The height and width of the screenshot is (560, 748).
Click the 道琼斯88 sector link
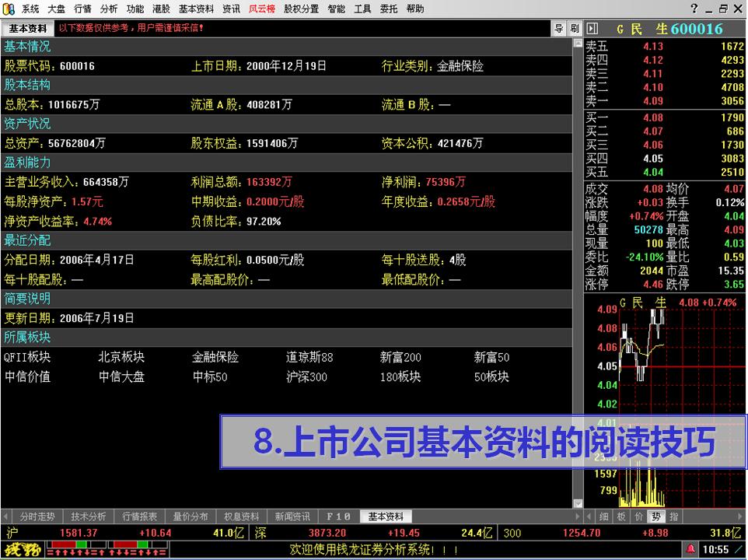pos(309,357)
